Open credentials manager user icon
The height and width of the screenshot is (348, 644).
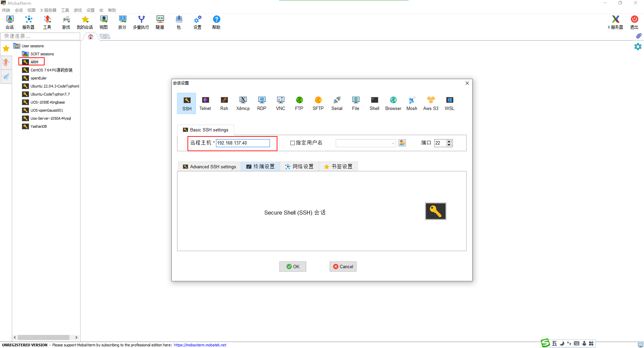pyautogui.click(x=402, y=143)
